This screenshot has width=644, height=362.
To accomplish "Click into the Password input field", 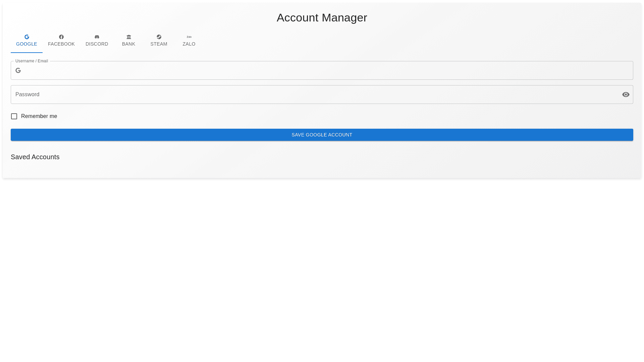I will (x=315, y=95).
